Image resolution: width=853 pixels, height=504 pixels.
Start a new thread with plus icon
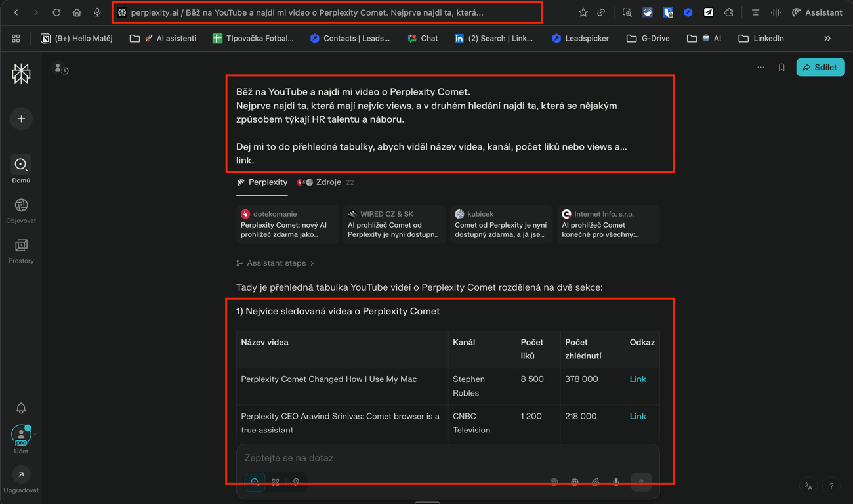[21, 119]
